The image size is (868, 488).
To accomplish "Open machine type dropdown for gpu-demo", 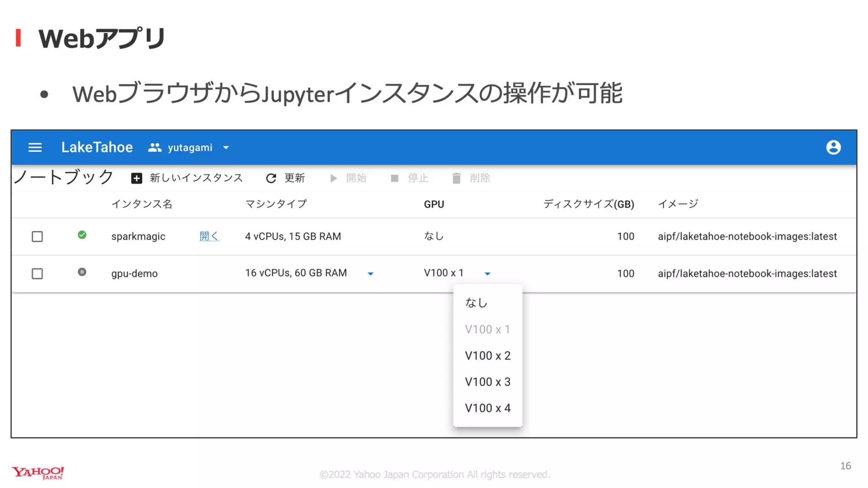I will [370, 274].
